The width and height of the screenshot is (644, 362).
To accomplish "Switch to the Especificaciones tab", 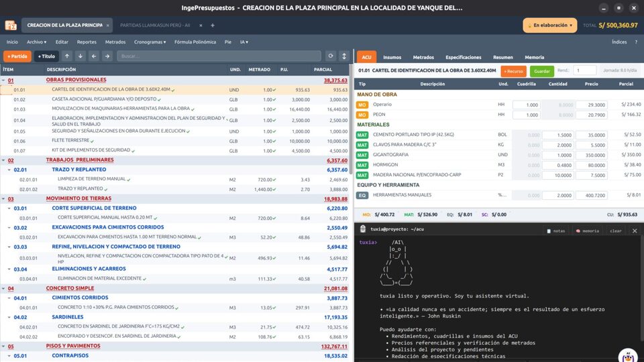I will point(464,58).
